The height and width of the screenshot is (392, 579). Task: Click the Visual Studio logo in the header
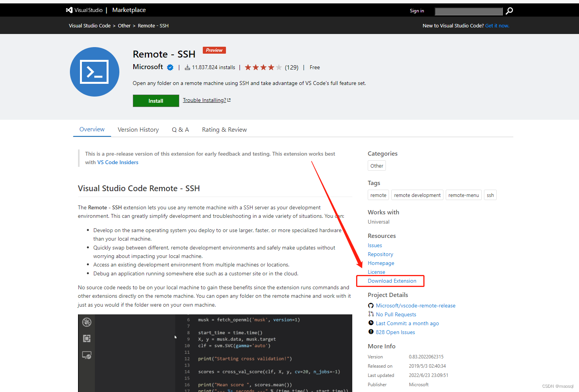(x=69, y=10)
